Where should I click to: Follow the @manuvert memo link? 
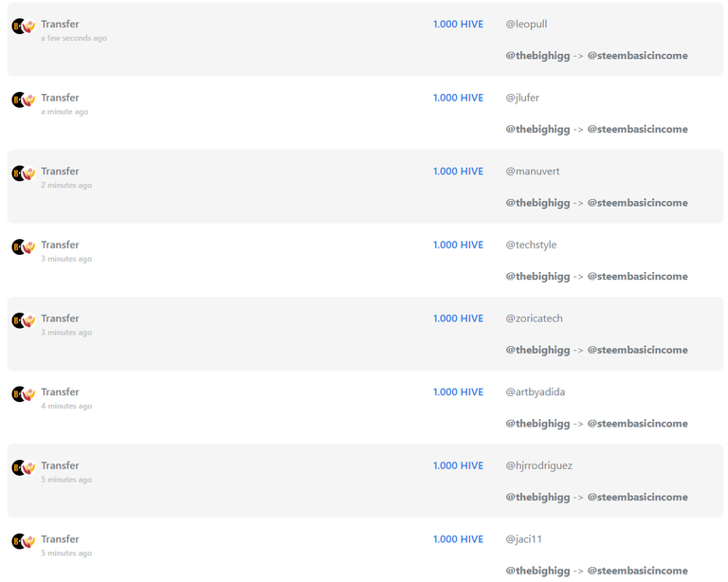[533, 172]
